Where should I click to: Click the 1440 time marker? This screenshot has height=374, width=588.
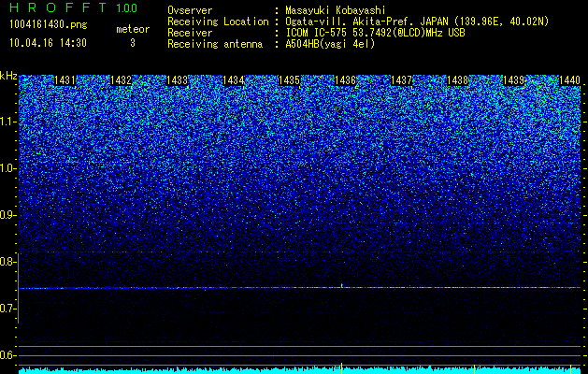pos(569,80)
